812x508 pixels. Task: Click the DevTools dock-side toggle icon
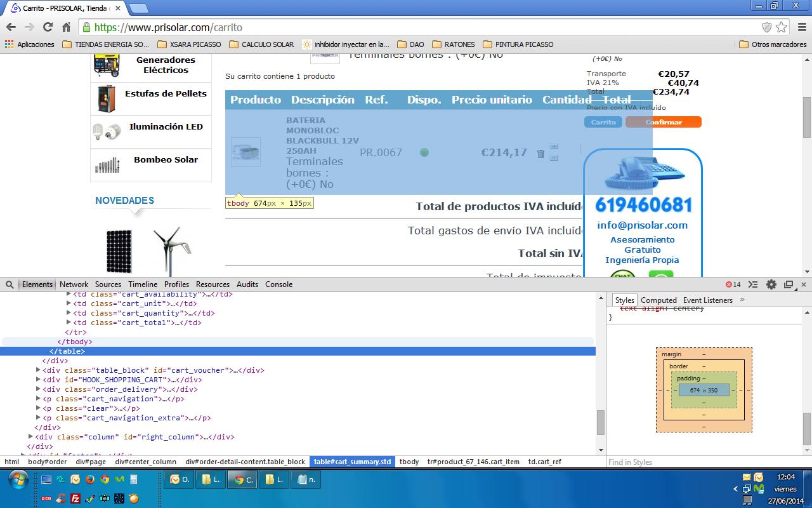click(789, 284)
